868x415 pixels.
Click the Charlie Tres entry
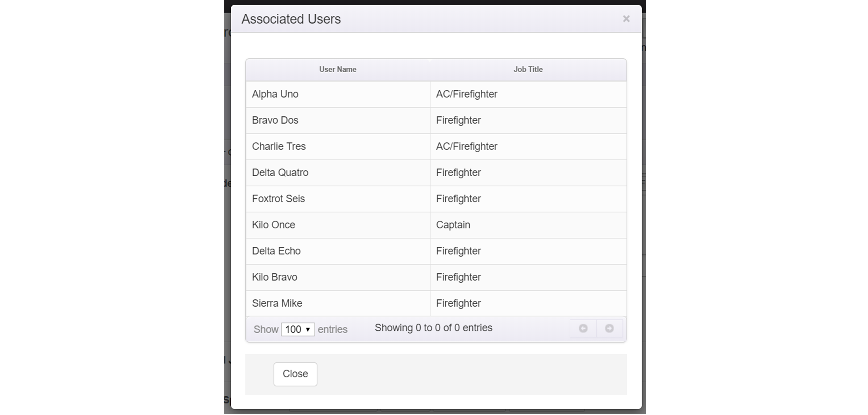tap(279, 146)
